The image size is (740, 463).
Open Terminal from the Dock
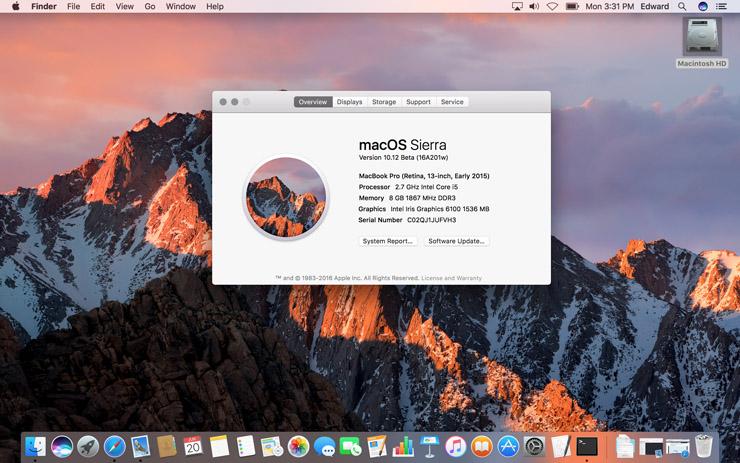pyautogui.click(x=587, y=446)
